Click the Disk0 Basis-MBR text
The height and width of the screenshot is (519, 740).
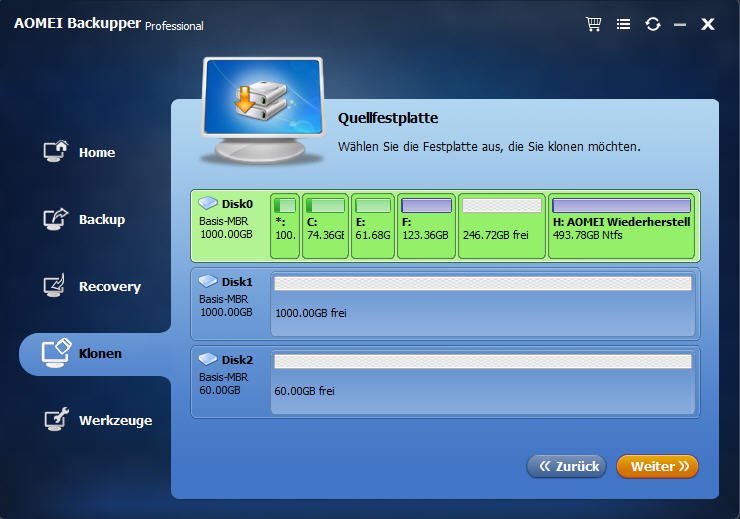(223, 221)
